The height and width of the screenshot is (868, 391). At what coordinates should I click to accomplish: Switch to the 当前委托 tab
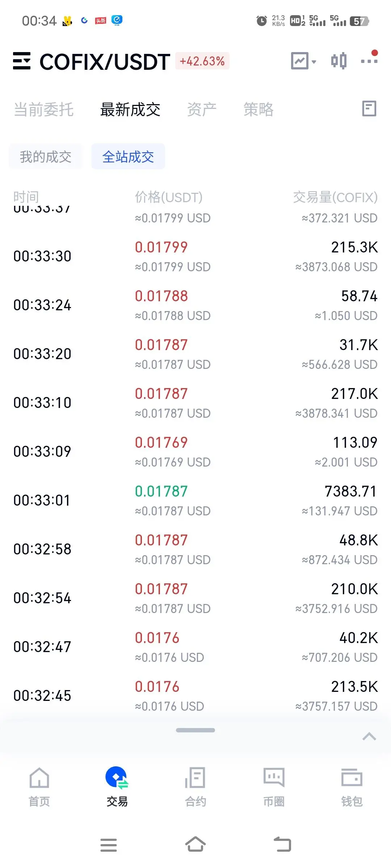(44, 109)
